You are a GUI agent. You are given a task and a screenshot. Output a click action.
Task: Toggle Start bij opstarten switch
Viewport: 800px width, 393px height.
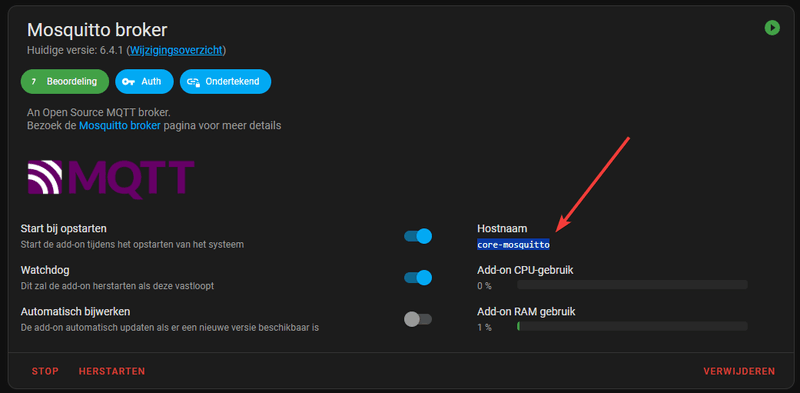[418, 236]
